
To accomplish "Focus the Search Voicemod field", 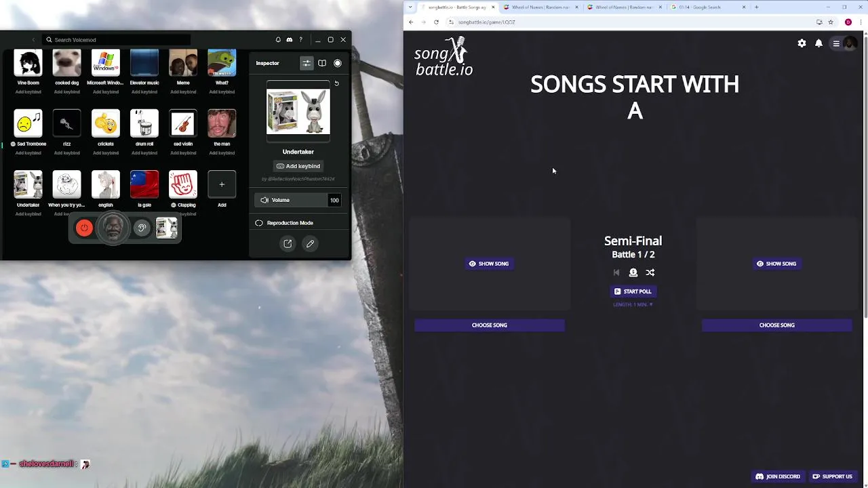I will click(116, 40).
